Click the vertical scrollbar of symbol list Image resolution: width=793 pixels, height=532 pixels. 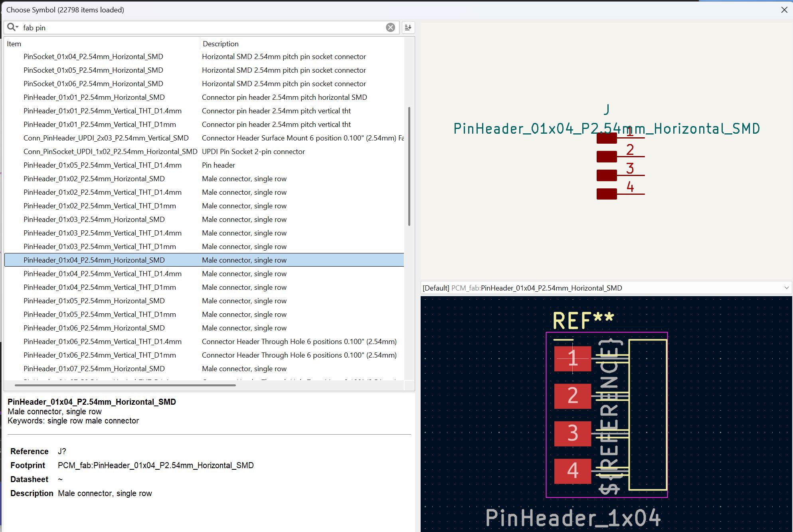click(x=409, y=166)
